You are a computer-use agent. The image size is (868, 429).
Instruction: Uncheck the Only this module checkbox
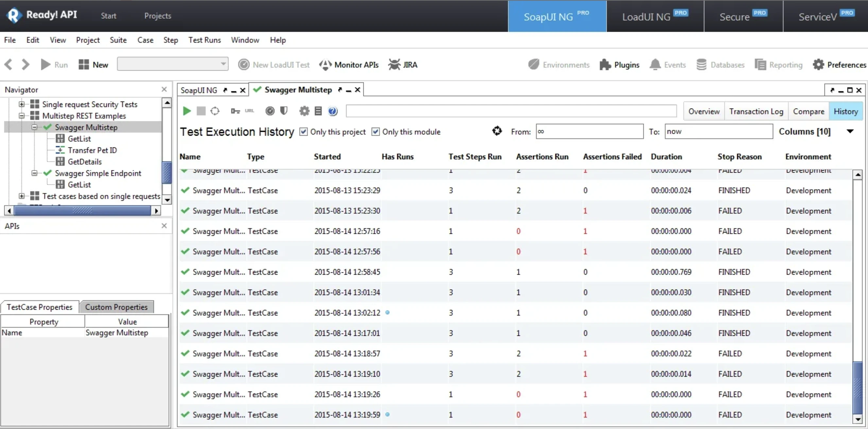point(375,131)
